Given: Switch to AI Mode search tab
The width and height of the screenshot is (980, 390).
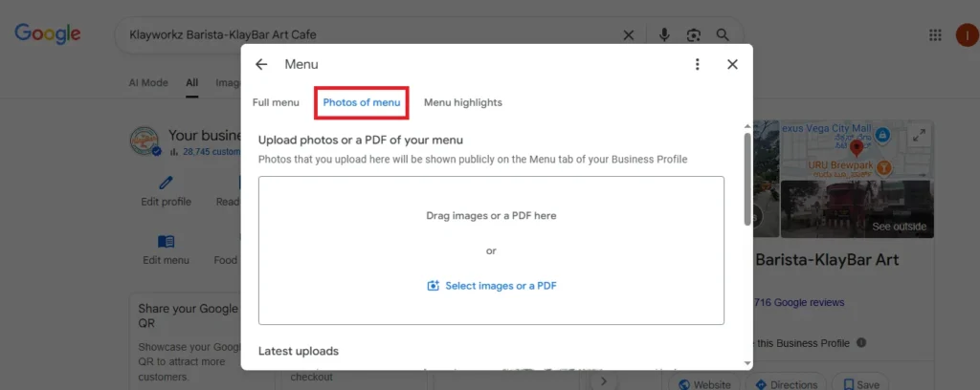Looking at the screenshot, I should [148, 82].
